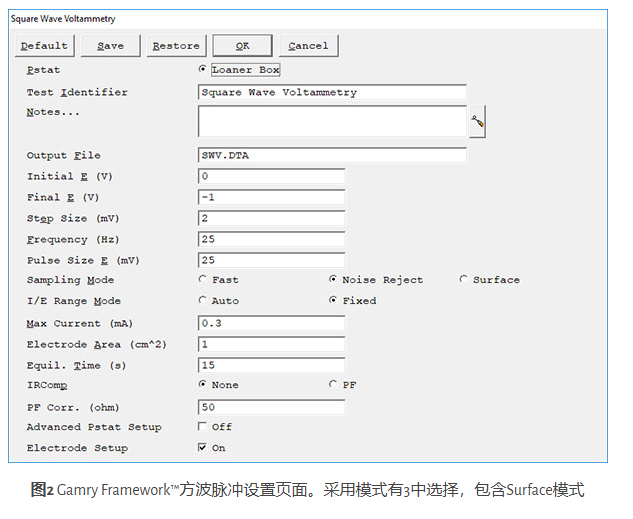The image size is (633, 519).
Task: Click the I/E Range Mode label
Action: point(74,301)
